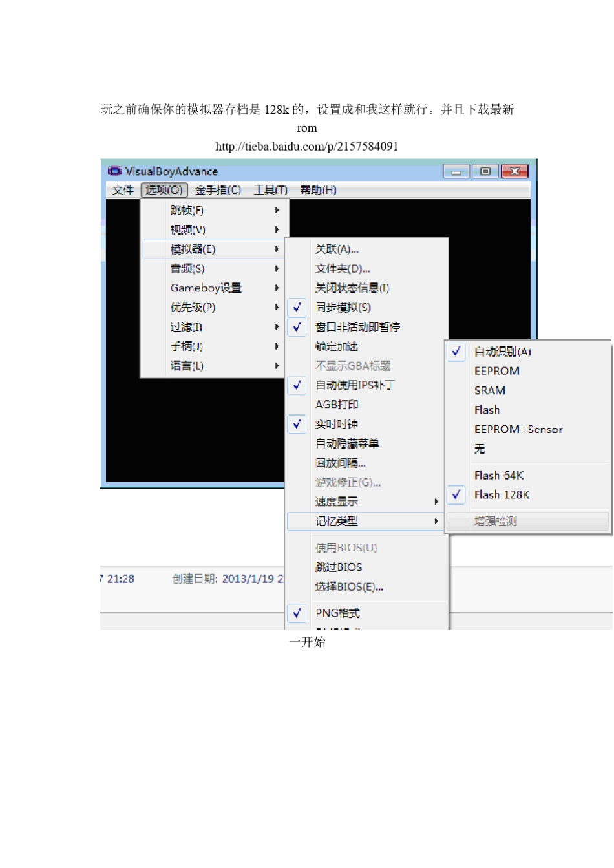Toggle 实时时钟 option
Viewport: 614px width, 868px height.
pyautogui.click(x=366, y=423)
